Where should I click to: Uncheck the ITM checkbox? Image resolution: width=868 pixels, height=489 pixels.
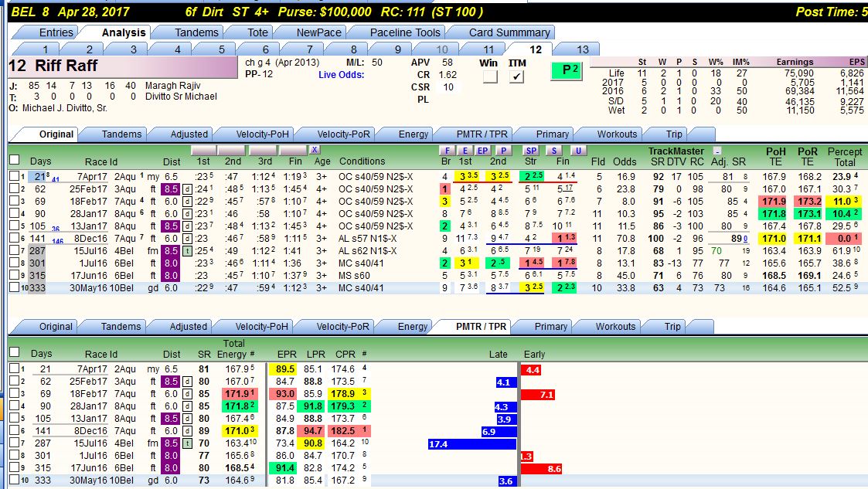tap(516, 76)
